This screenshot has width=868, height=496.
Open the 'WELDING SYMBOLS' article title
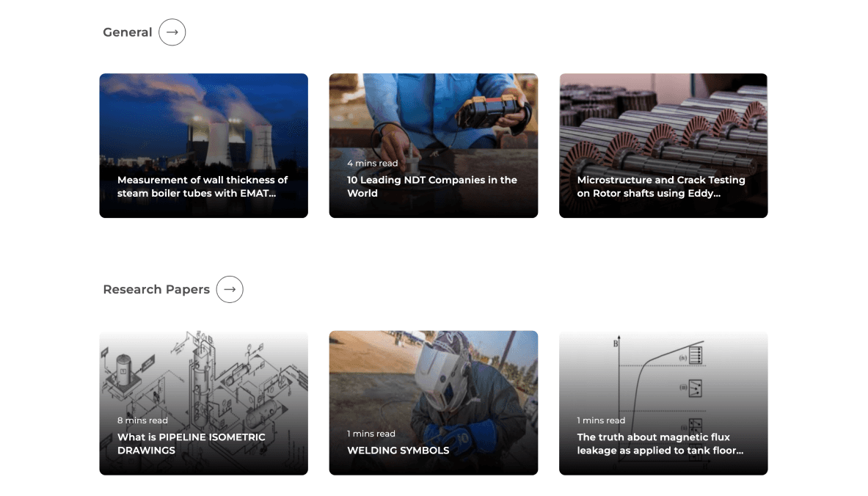point(398,451)
